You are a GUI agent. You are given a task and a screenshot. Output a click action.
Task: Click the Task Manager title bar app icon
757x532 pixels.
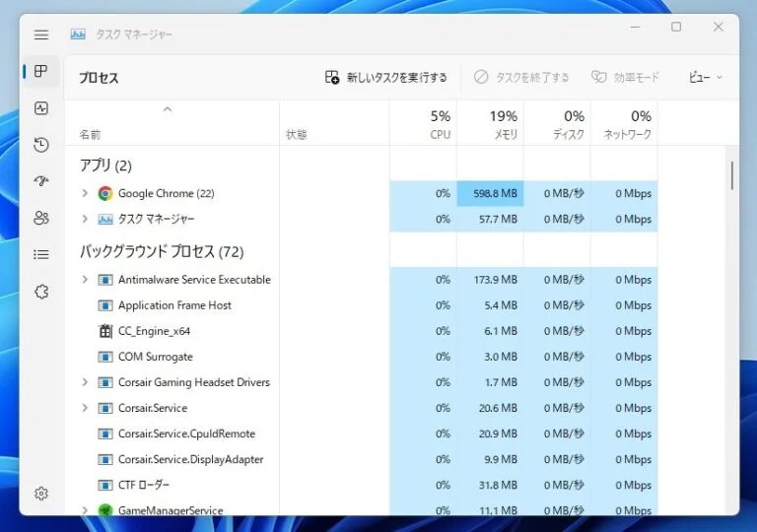pos(78,34)
